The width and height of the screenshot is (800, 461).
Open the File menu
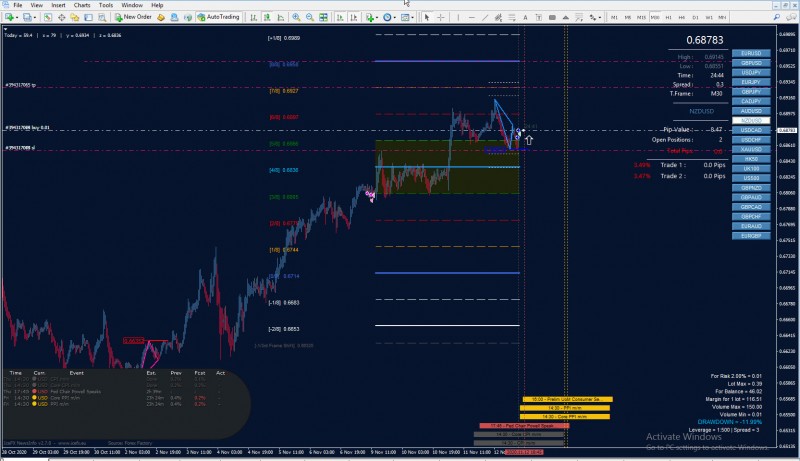18,5
